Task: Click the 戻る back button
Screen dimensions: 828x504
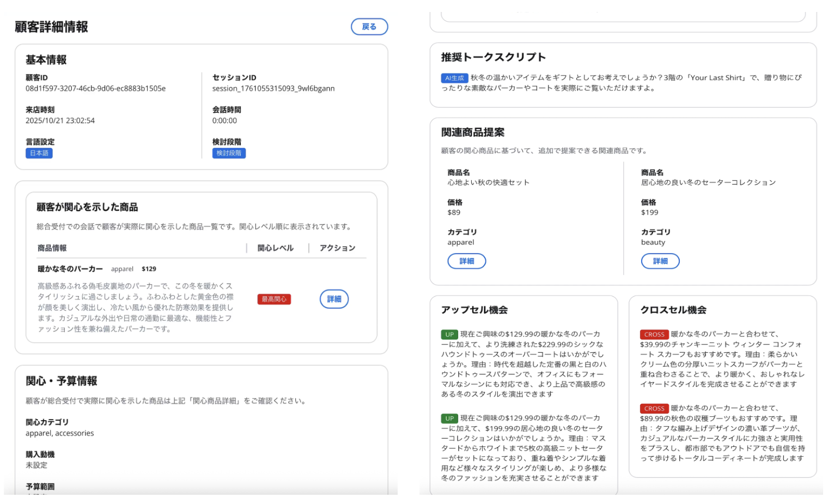Action: (369, 27)
